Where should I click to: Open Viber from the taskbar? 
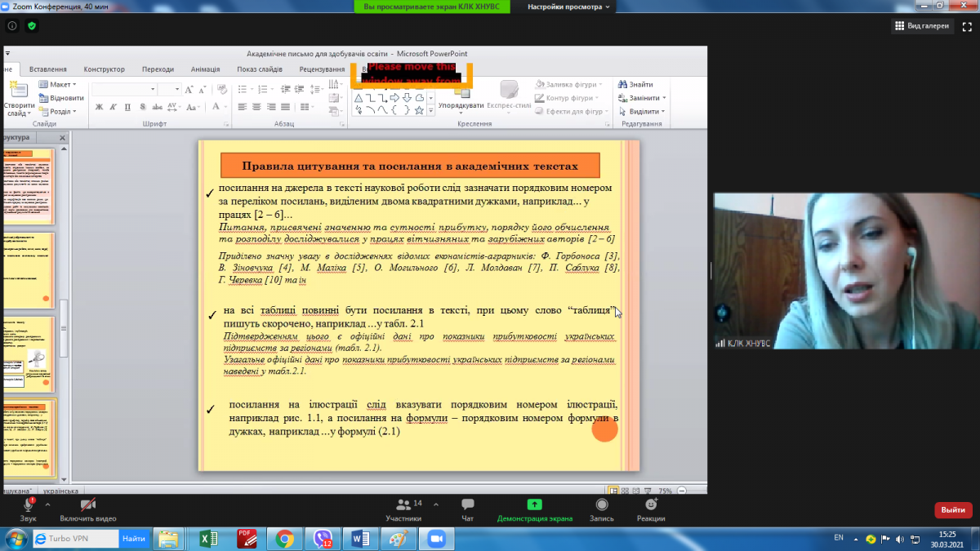(322, 539)
